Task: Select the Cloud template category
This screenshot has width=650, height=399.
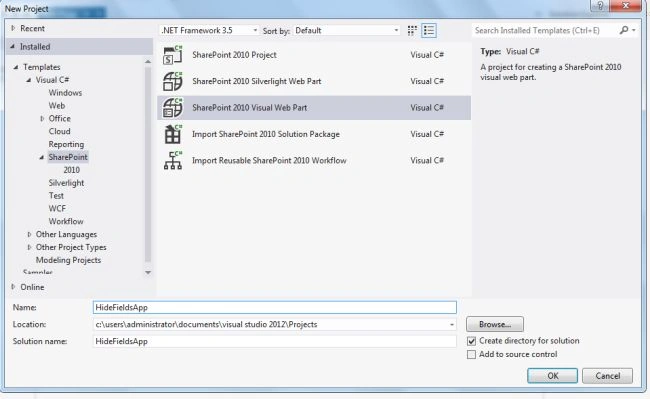Action: pos(59,131)
